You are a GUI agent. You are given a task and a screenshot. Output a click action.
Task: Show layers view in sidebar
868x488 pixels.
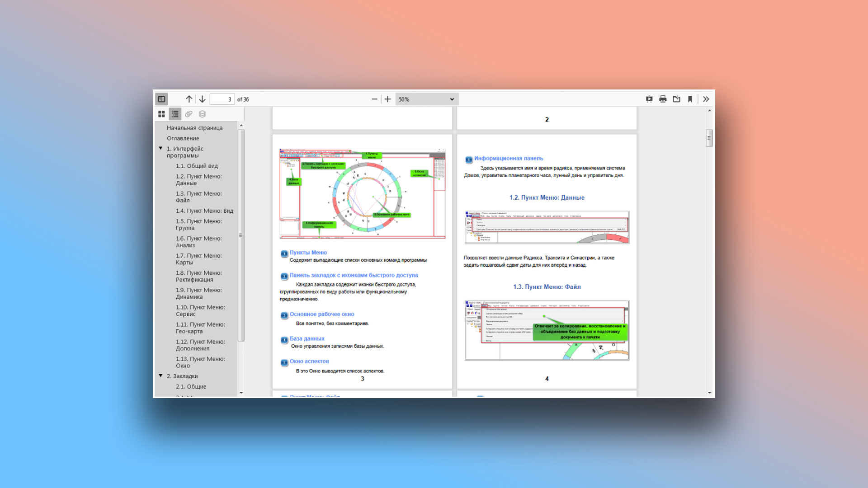[202, 114]
